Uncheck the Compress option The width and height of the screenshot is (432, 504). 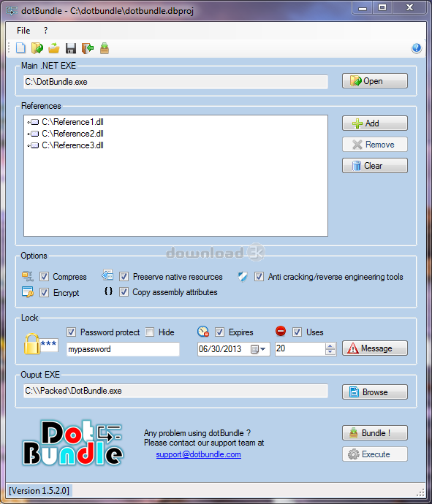(44, 276)
